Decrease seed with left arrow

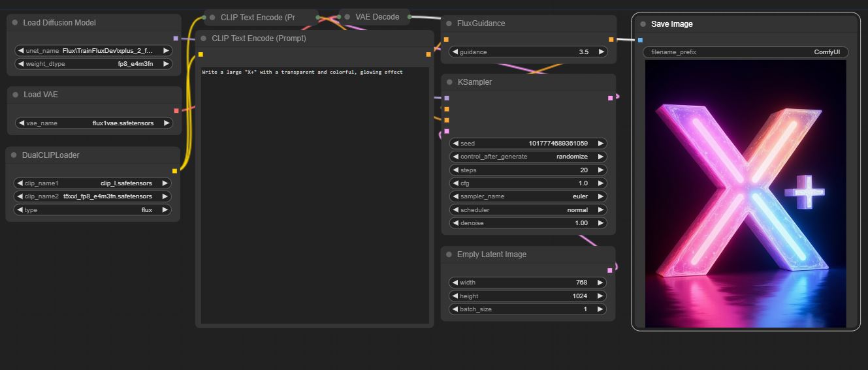pyautogui.click(x=455, y=144)
